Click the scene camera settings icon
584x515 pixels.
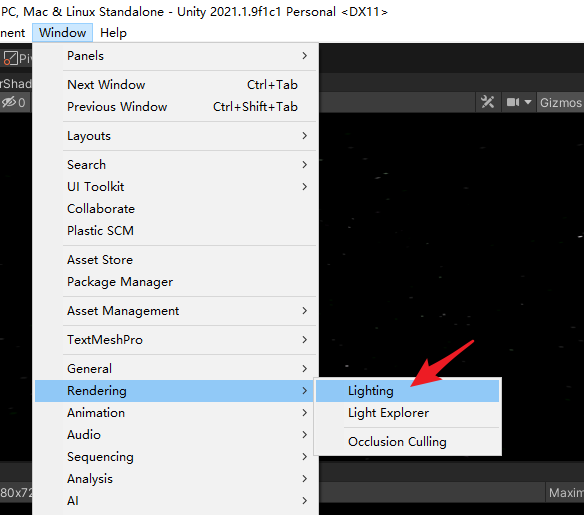pyautogui.click(x=513, y=102)
